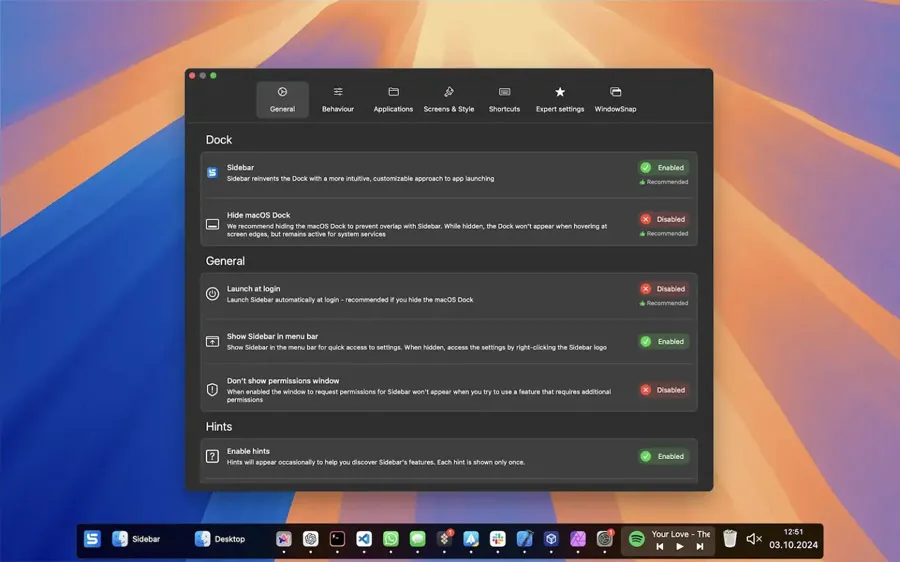The image size is (900, 562).
Task: Go to the WindowSnap tab
Action: [x=615, y=99]
